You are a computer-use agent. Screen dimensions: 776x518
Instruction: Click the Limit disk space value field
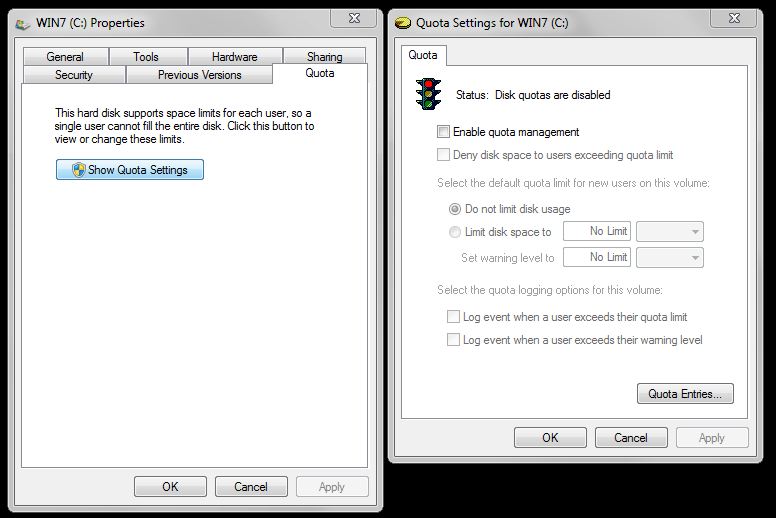click(597, 231)
